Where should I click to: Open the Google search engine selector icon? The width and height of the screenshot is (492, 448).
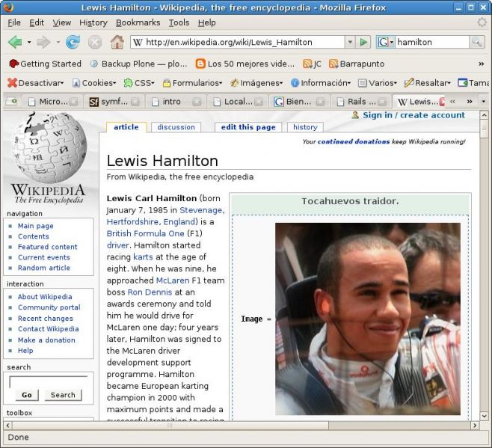pyautogui.click(x=385, y=42)
